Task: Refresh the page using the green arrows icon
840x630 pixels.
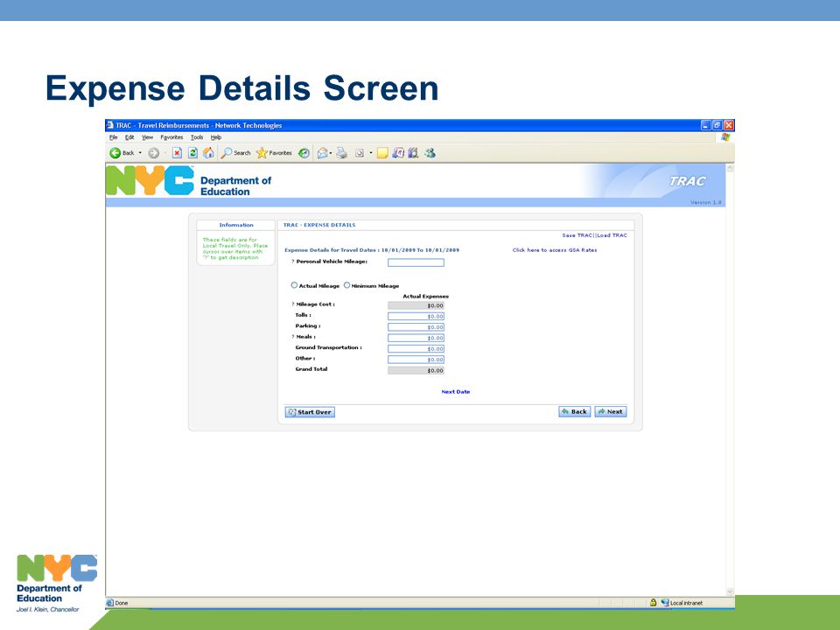Action: coord(192,153)
